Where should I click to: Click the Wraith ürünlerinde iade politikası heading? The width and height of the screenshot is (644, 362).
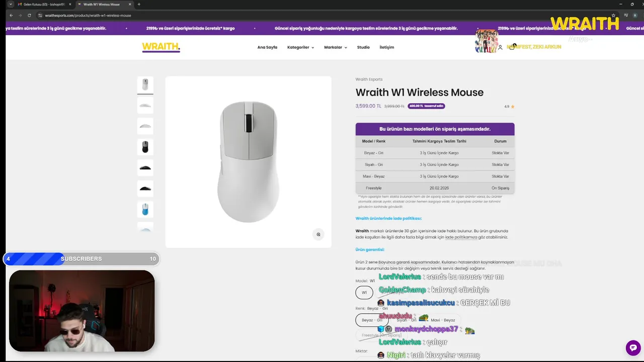coord(388,218)
